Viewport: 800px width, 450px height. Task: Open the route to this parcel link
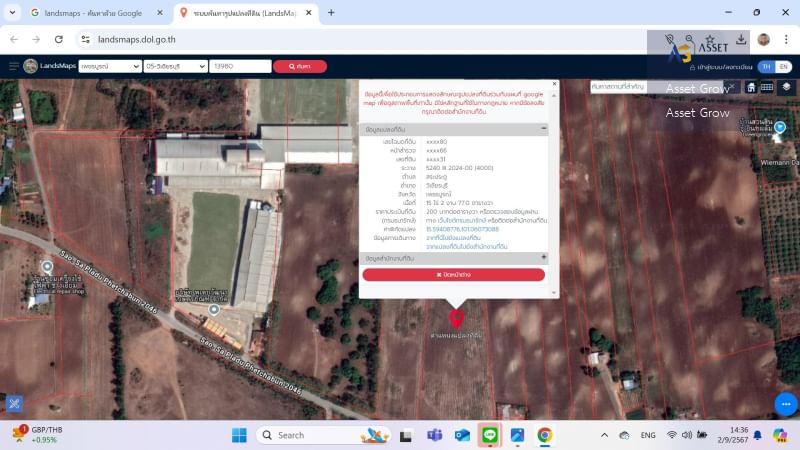(x=453, y=238)
